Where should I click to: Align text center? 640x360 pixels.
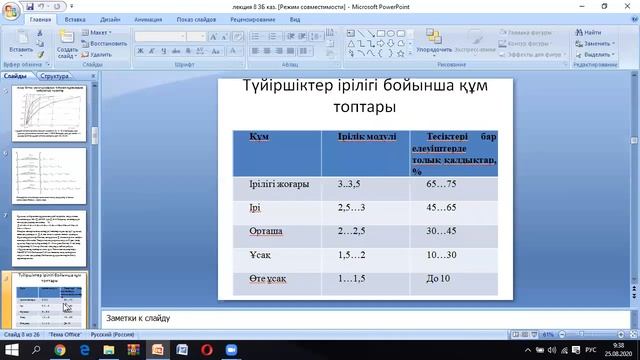(267, 51)
